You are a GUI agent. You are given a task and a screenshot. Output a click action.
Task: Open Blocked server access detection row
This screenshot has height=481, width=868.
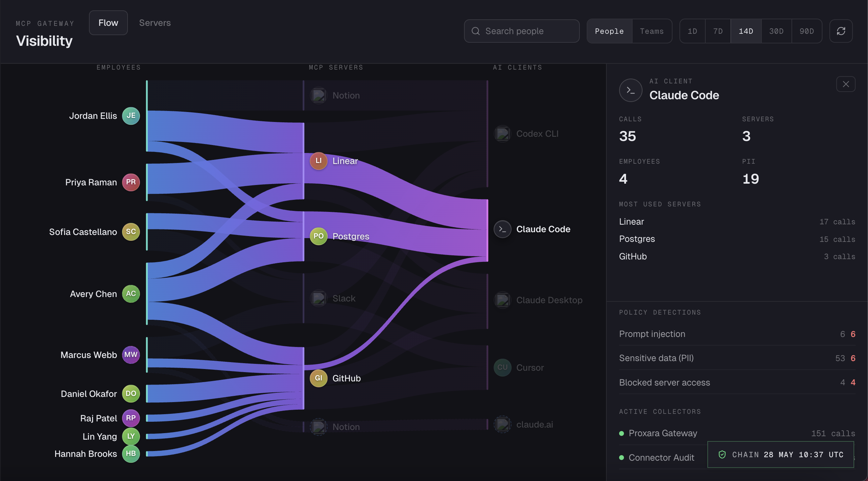(737, 382)
